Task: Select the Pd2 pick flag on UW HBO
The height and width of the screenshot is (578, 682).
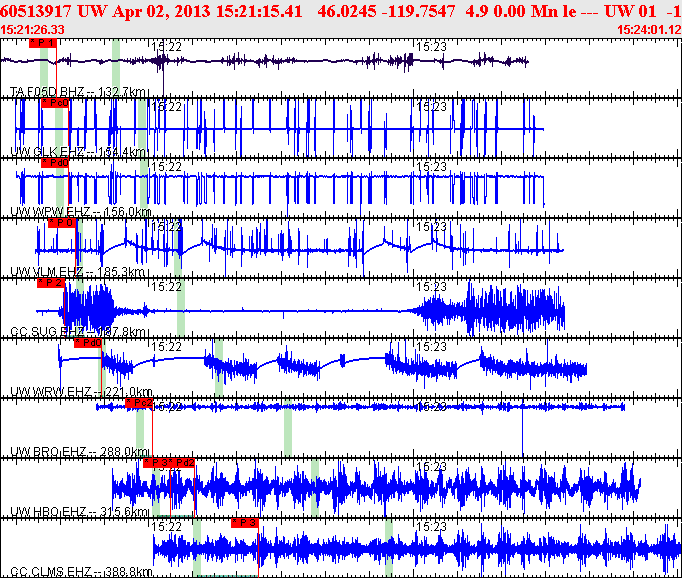Action: 183,463
